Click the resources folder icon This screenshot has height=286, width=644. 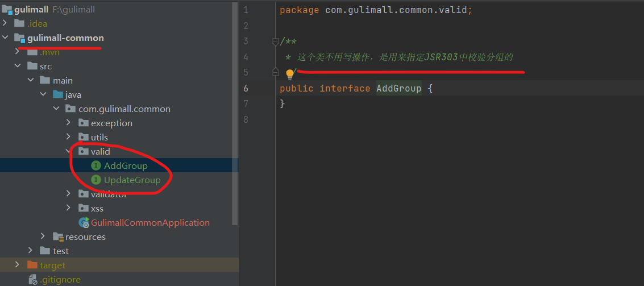click(58, 237)
